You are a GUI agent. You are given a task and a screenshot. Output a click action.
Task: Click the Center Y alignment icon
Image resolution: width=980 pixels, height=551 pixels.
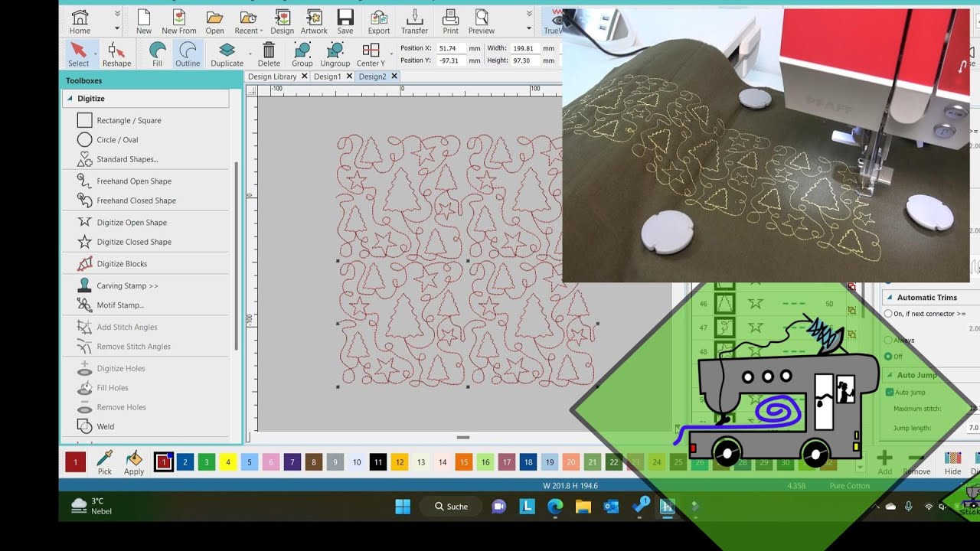[x=371, y=54]
